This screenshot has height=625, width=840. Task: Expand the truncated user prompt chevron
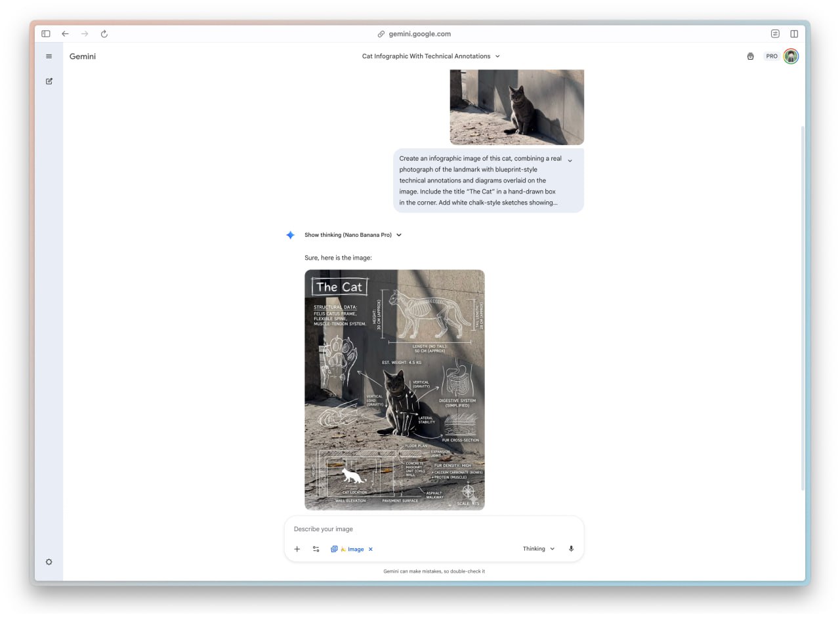click(x=570, y=161)
